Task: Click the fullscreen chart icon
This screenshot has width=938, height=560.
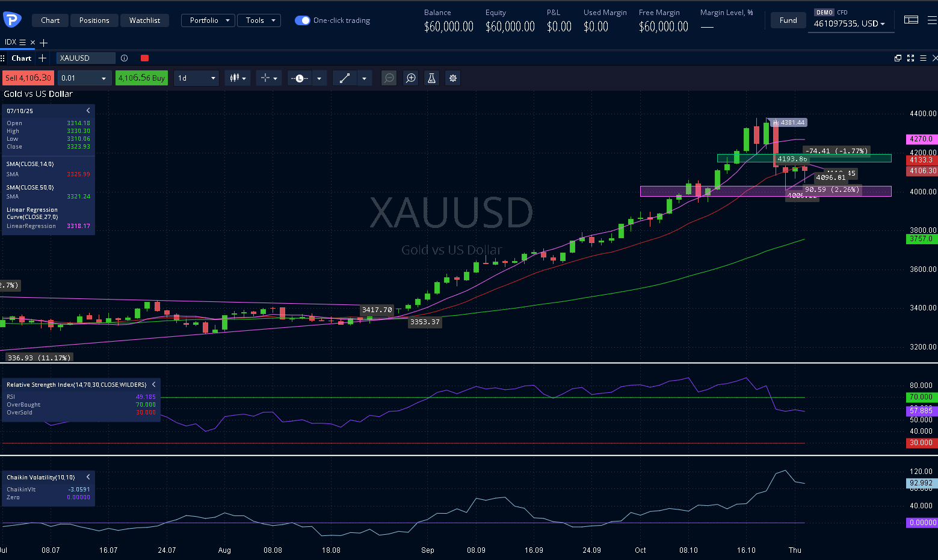Action: click(x=910, y=58)
